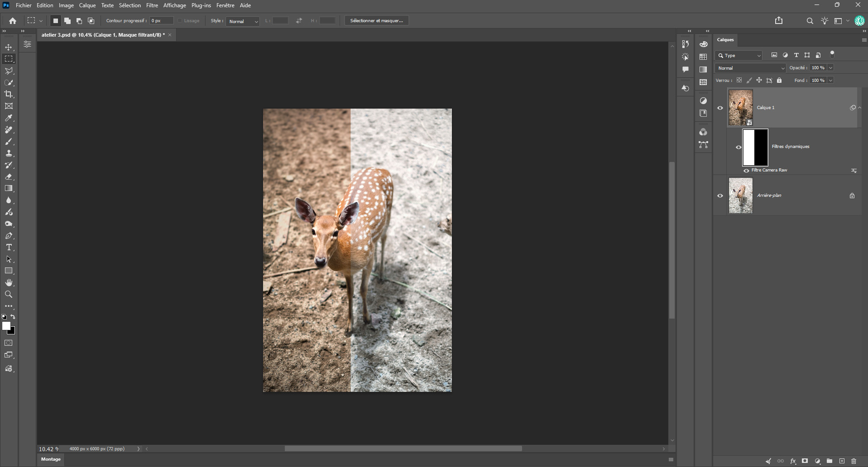Select the Eyedropper tool
The image size is (868, 467).
click(9, 118)
